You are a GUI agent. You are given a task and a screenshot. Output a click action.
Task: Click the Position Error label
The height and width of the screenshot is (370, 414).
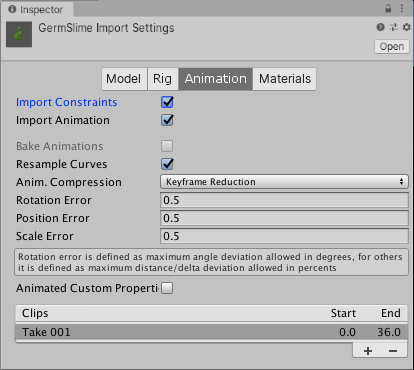(x=53, y=218)
